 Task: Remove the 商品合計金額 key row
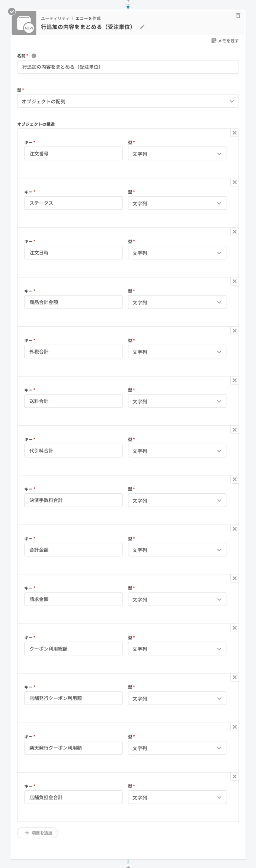tap(234, 281)
